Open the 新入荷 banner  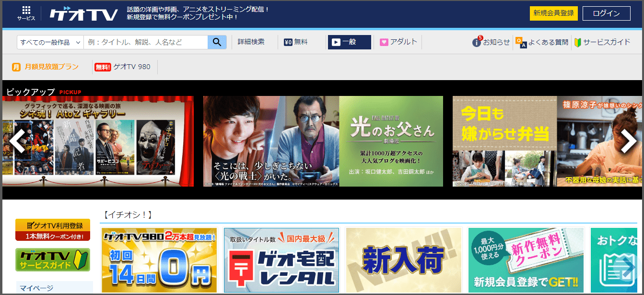404,260
